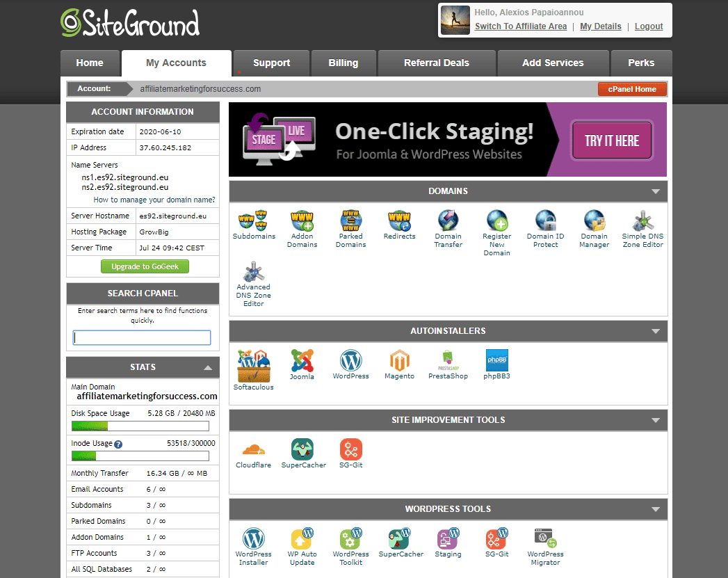Click the Inode Usage help icon

pyautogui.click(x=118, y=444)
